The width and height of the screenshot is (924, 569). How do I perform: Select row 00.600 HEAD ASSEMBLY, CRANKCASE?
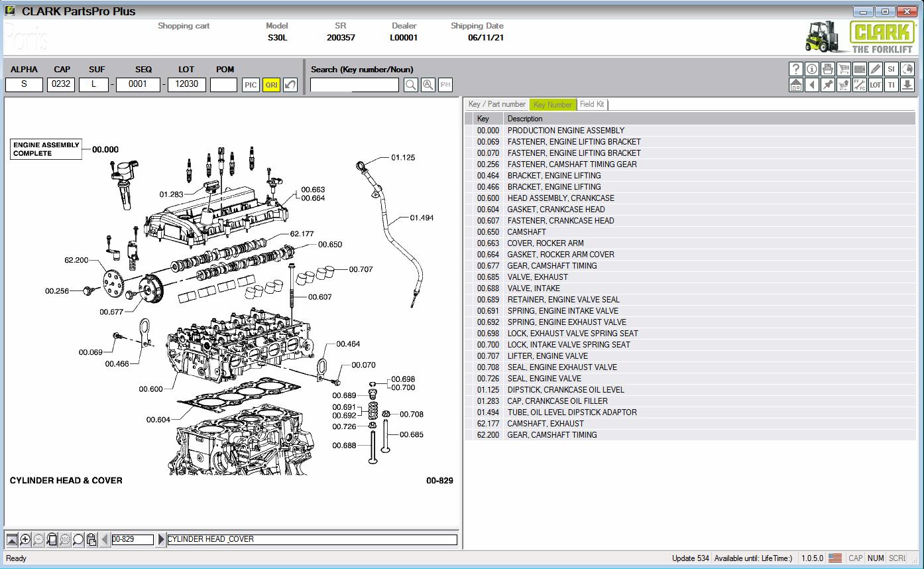point(690,198)
